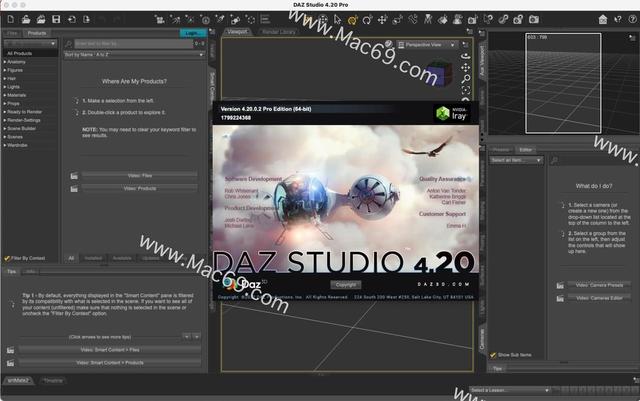Toggle the Filter By Context checkbox
640x401 pixels.
pos(7,258)
